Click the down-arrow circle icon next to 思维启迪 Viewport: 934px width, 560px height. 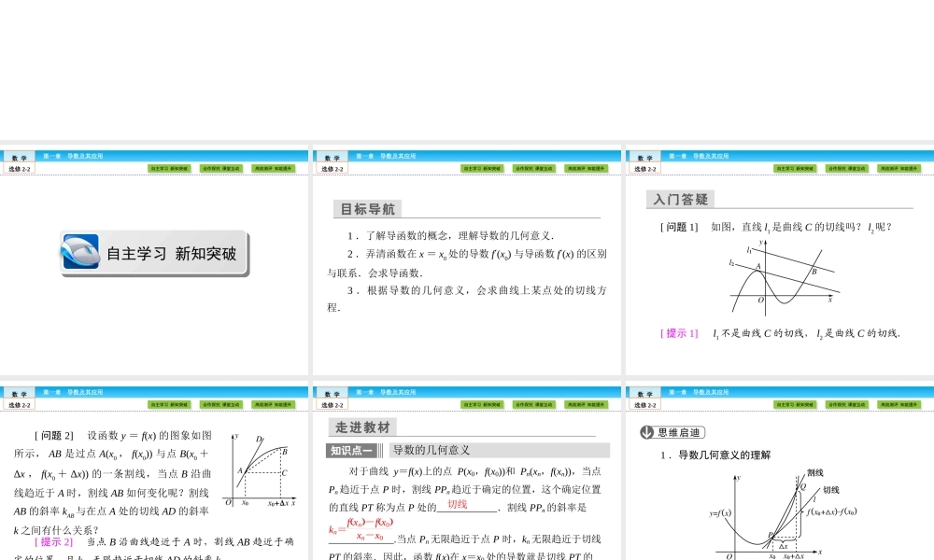click(647, 432)
